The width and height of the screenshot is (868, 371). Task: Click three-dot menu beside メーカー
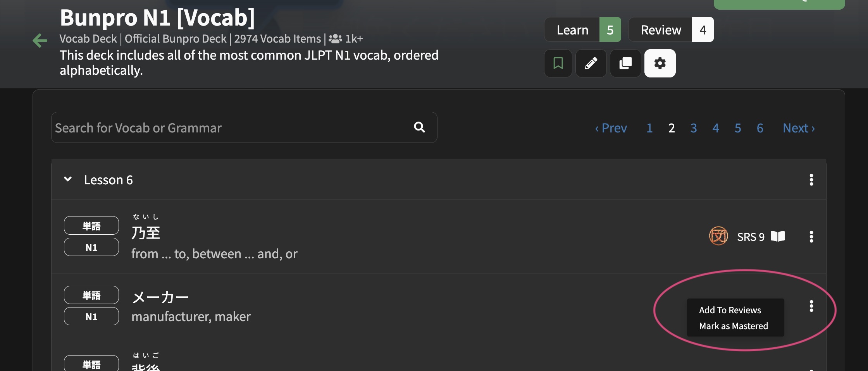click(x=811, y=306)
